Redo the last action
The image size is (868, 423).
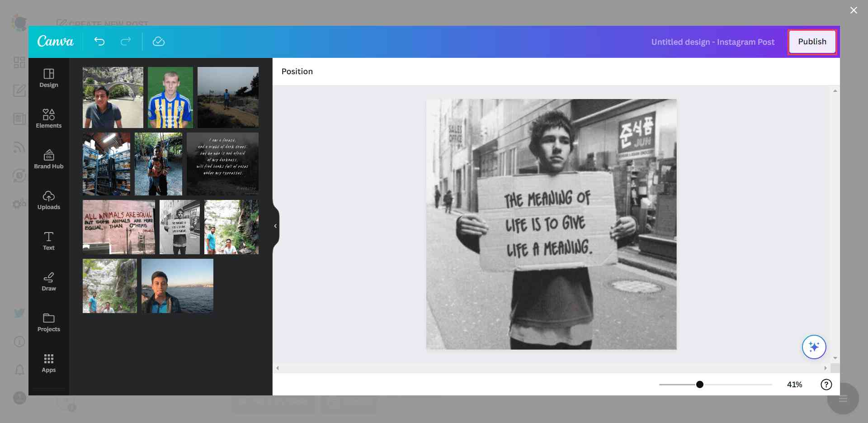pos(126,42)
